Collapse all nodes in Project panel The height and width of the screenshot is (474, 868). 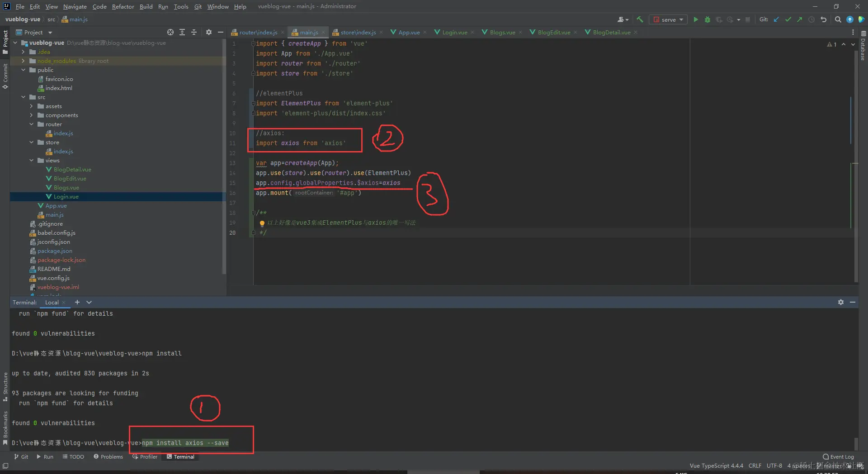[194, 32]
